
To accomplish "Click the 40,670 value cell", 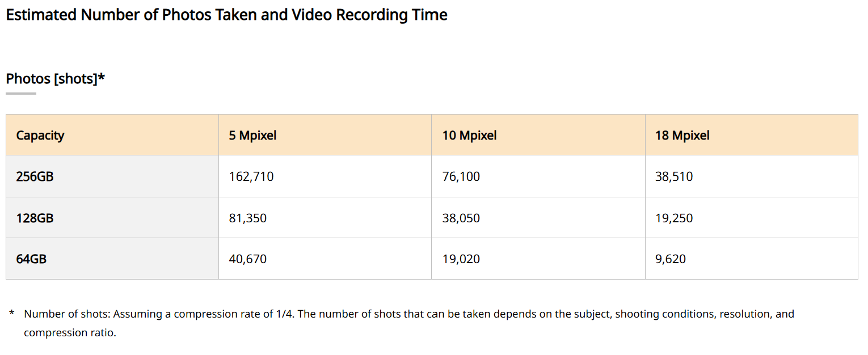I will 248,259.
